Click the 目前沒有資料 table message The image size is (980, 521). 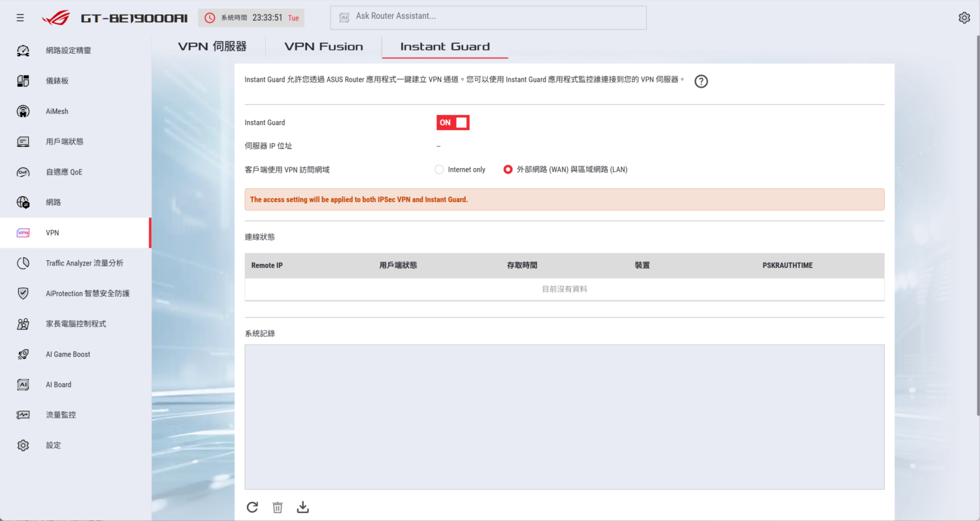click(x=564, y=289)
